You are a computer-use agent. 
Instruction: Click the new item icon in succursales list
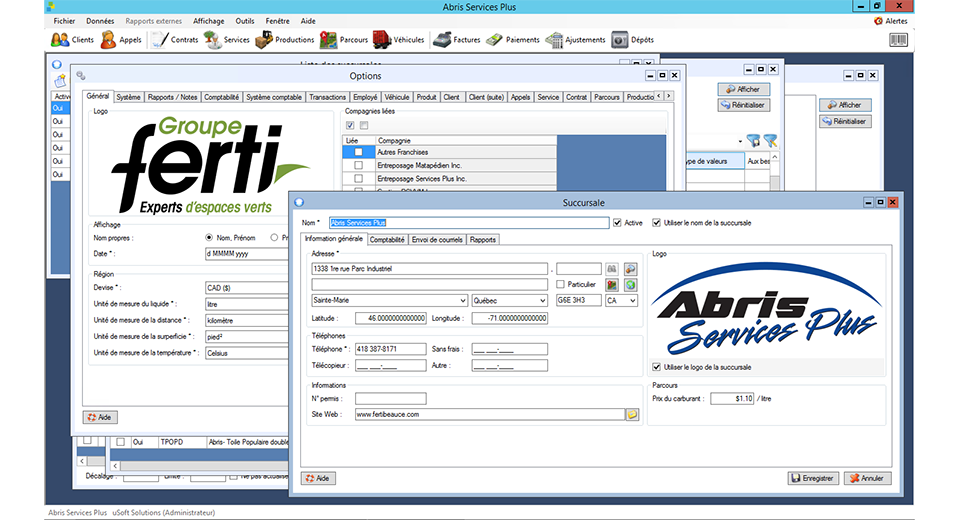pos(60,80)
